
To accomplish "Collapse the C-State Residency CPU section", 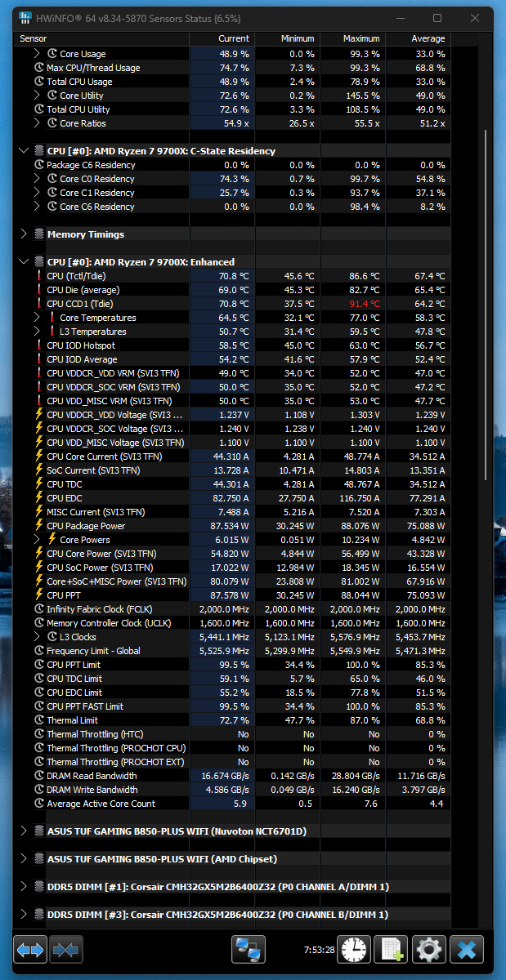I will (24, 151).
